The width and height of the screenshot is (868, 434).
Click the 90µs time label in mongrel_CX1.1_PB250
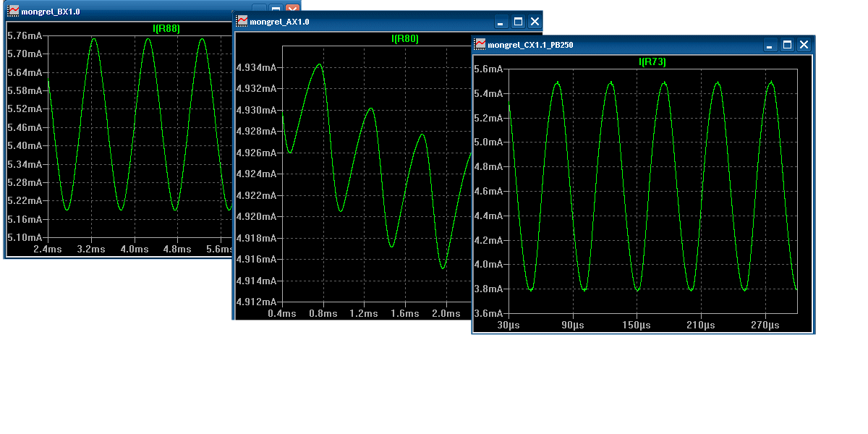pyautogui.click(x=573, y=325)
